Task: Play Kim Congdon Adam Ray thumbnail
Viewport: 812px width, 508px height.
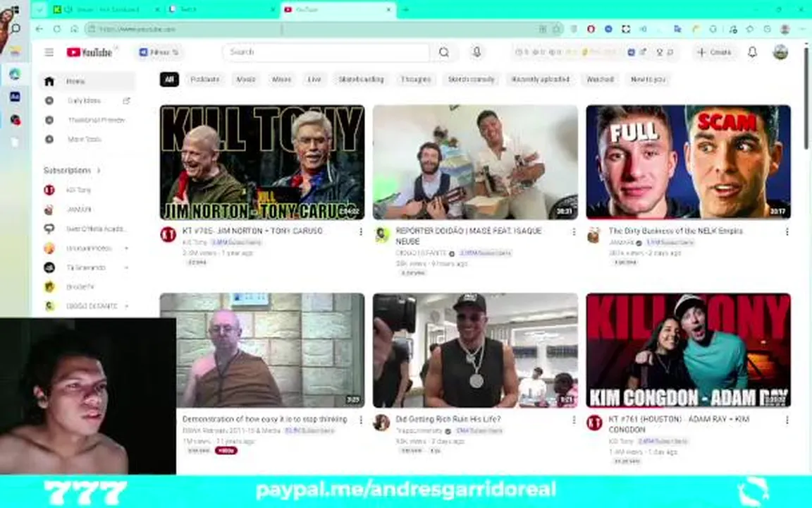Action: click(688, 351)
